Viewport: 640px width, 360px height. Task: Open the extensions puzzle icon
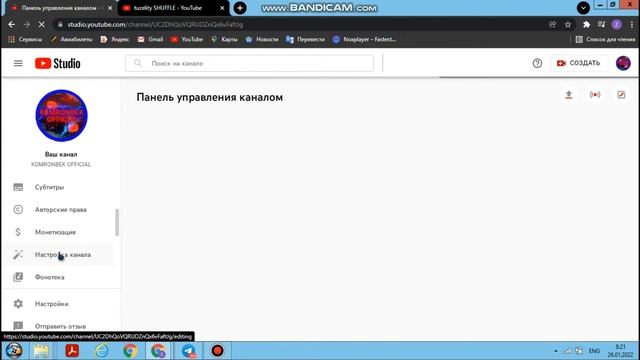[x=586, y=24]
